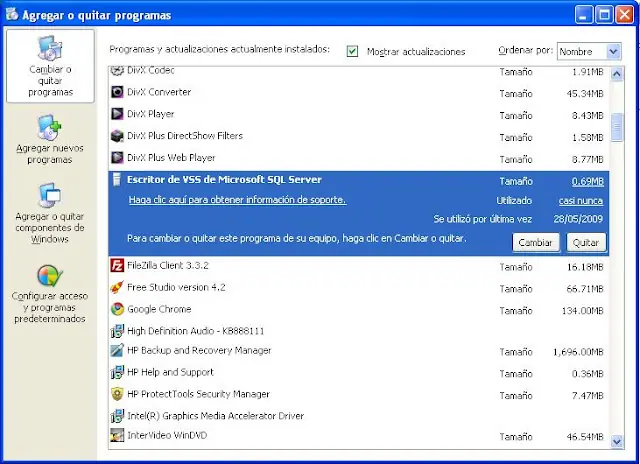Click the HP Backup and Recovery Manager icon
This screenshot has height=464, width=640.
coord(117,350)
